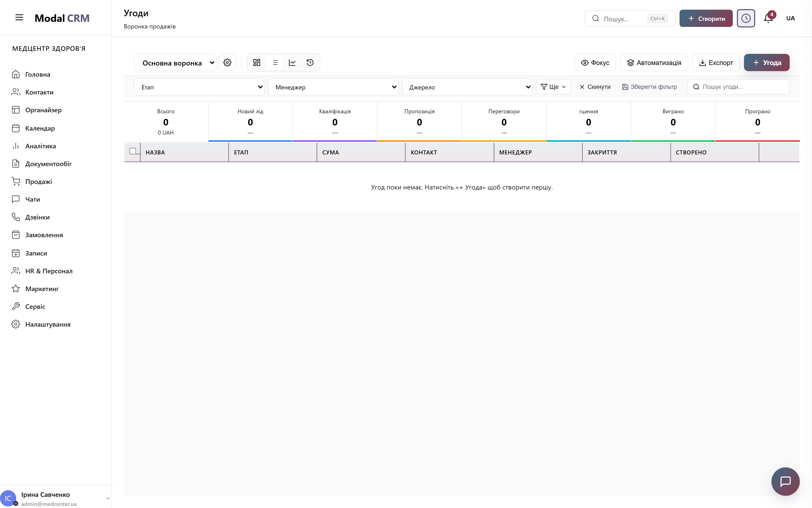Sort by СУМА column header

361,153
